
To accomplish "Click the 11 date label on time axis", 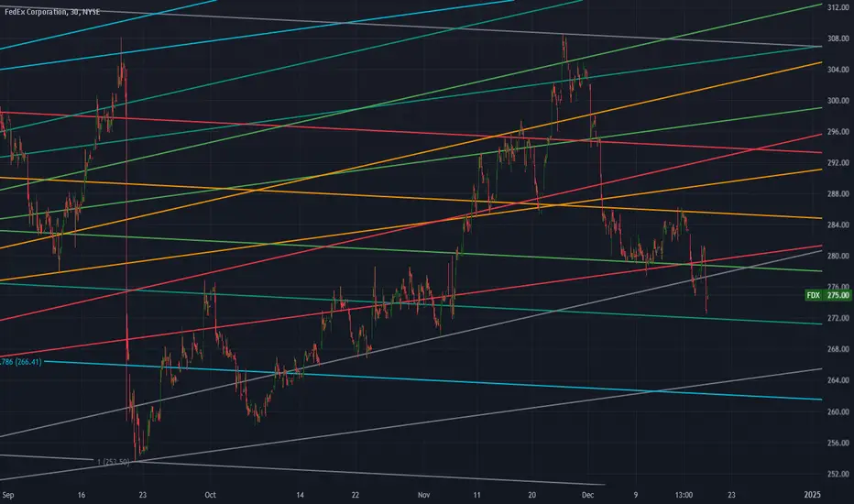I will 476,495.
